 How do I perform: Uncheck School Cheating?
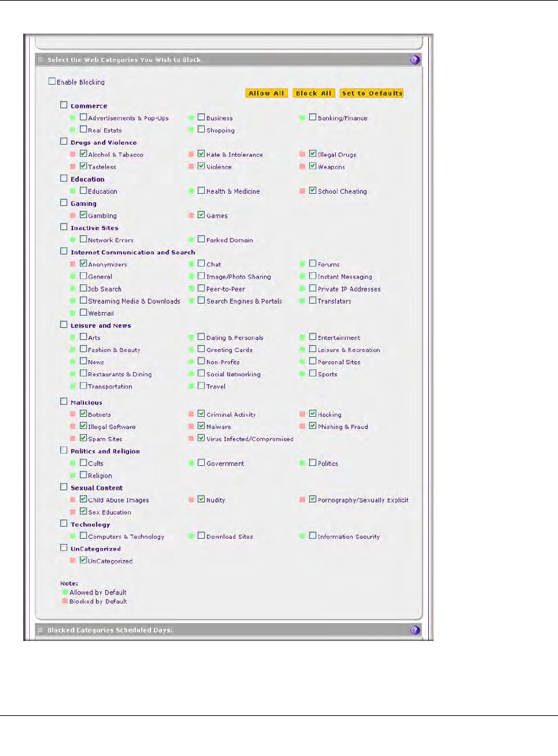(313, 191)
